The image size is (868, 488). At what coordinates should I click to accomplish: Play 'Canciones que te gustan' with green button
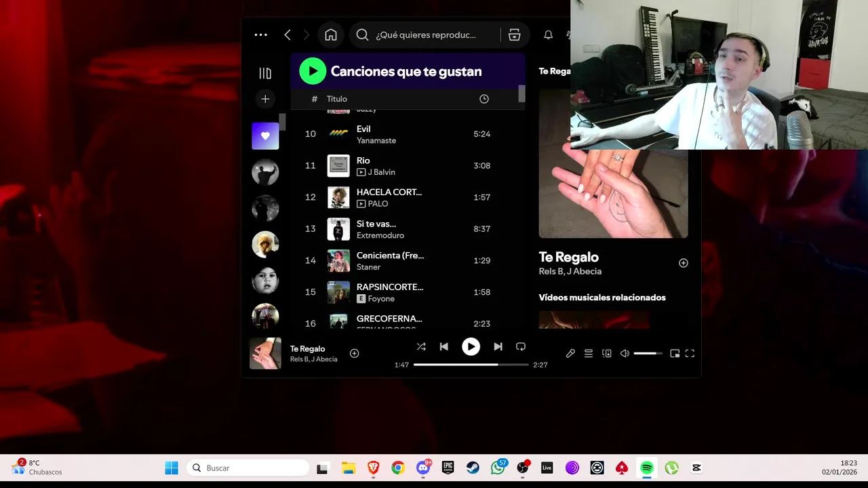[x=313, y=71]
